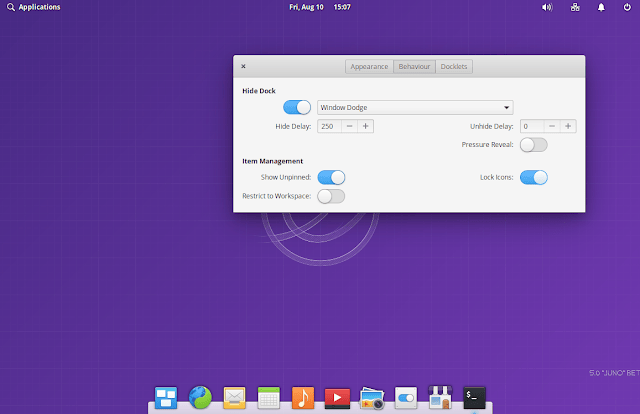Launch the Music app from dock
The height and width of the screenshot is (414, 640).
tap(303, 398)
